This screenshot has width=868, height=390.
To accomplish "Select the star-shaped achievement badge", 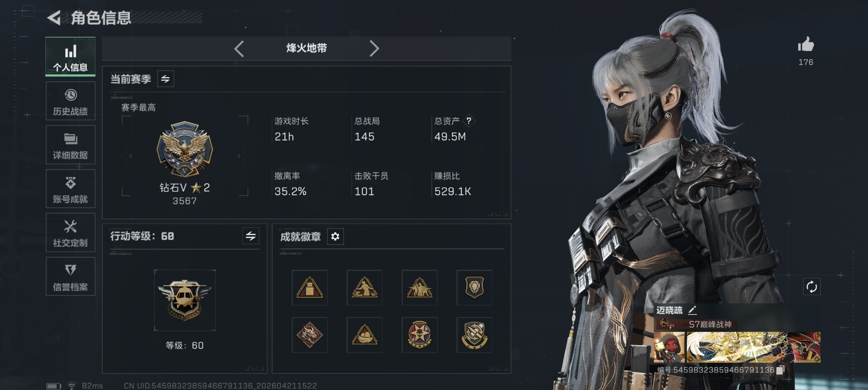I will pyautogui.click(x=419, y=335).
